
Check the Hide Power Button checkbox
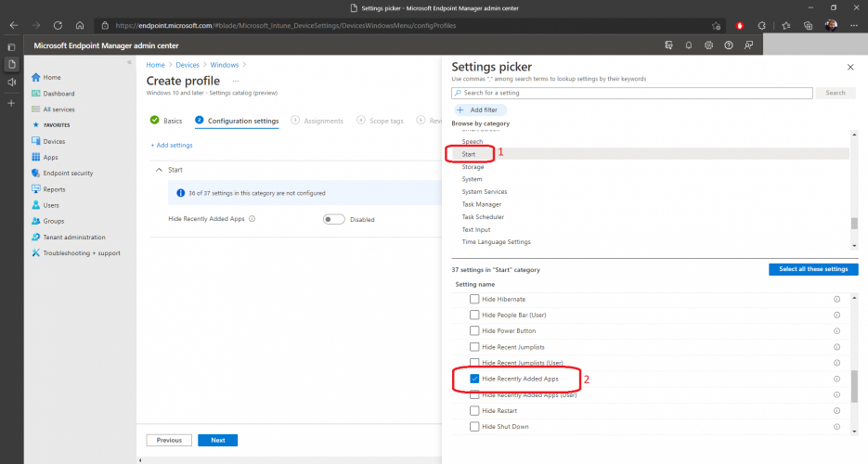point(474,330)
